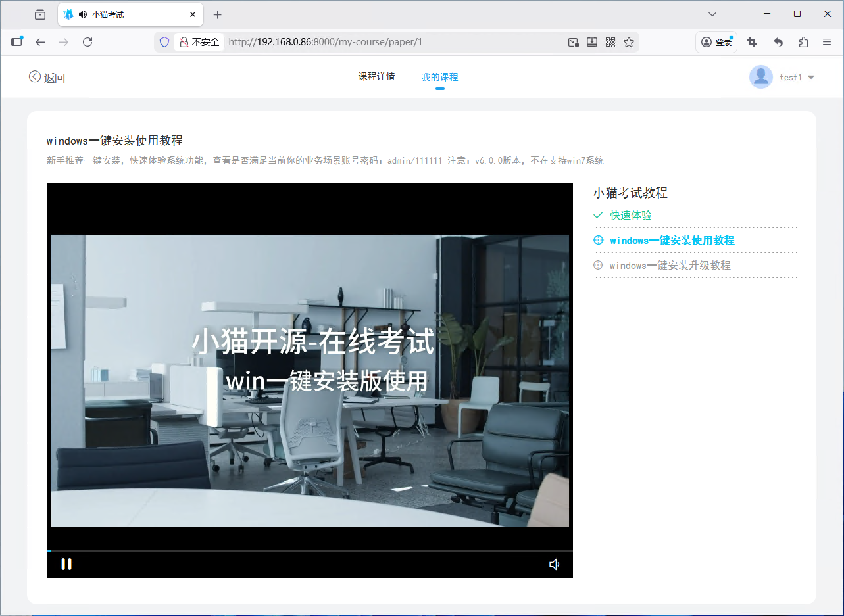Click the course description text with admin/111111
Viewport: 844px width, 616px height.
click(x=325, y=160)
